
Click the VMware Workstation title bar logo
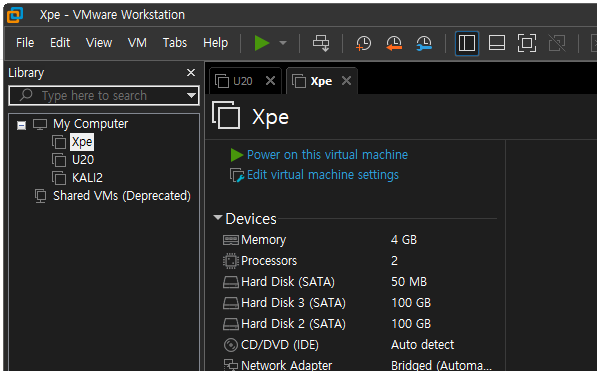[x=15, y=15]
